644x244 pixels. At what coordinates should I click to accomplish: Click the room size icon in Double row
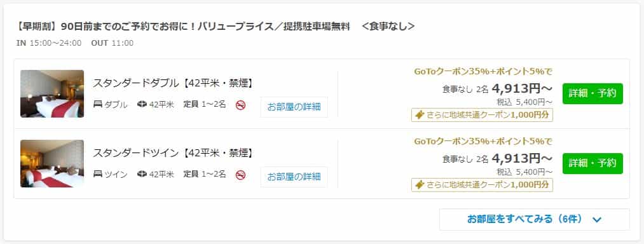142,105
